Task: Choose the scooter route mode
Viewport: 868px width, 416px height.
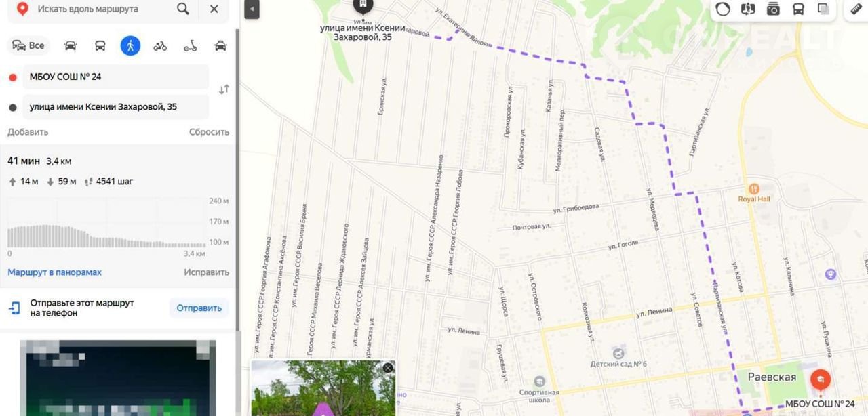Action: [191, 46]
